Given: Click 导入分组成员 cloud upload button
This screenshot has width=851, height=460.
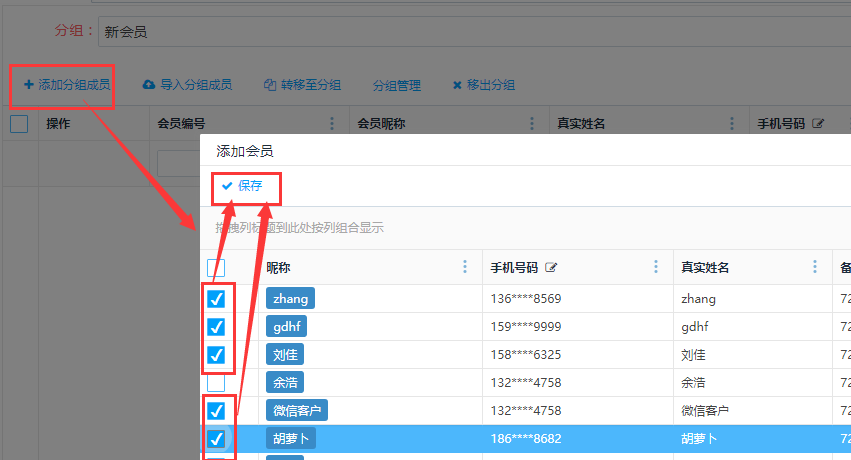Looking at the screenshot, I should [187, 86].
